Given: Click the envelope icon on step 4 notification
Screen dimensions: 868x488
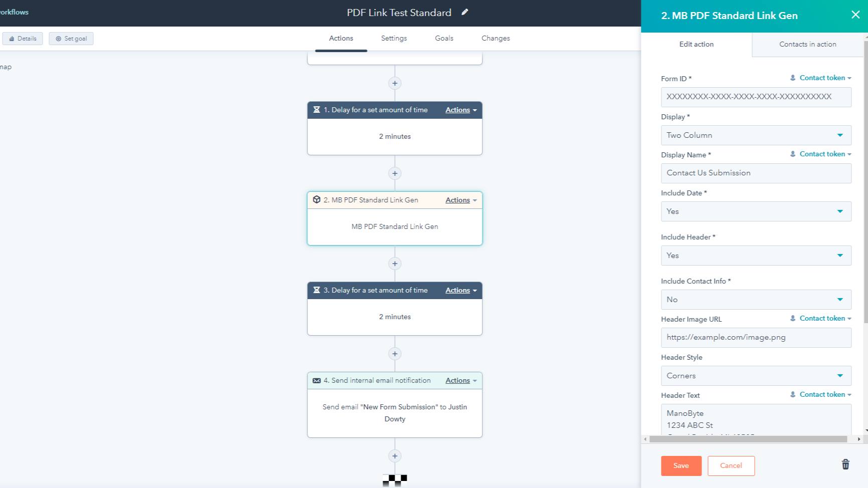Looking at the screenshot, I should click(317, 380).
